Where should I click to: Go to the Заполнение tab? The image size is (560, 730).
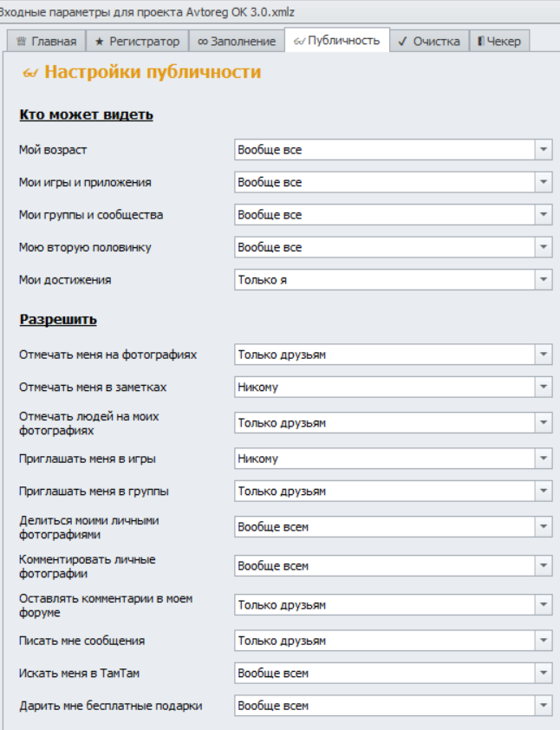[236, 41]
